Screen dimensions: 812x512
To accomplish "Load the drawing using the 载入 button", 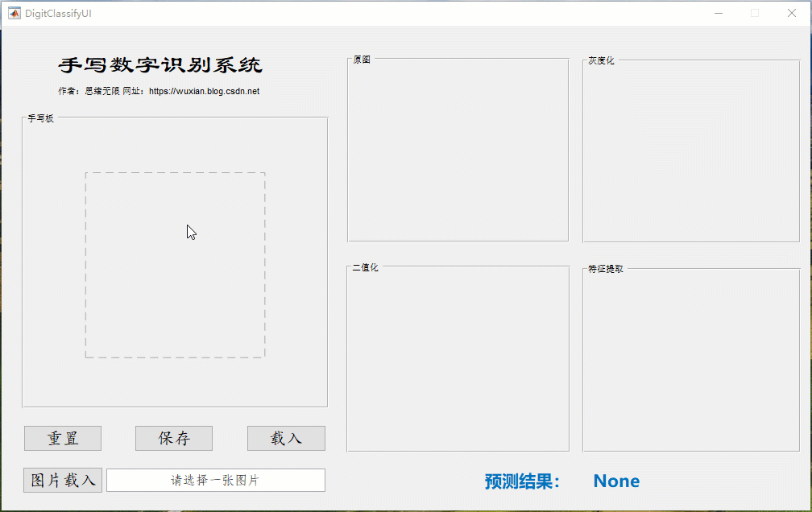I will point(287,439).
